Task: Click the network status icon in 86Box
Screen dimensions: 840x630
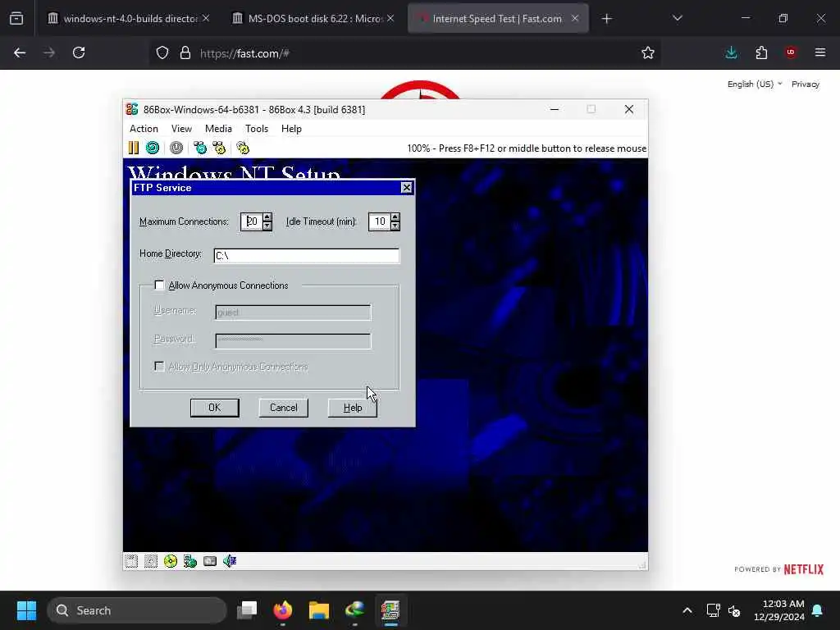Action: 190,561
